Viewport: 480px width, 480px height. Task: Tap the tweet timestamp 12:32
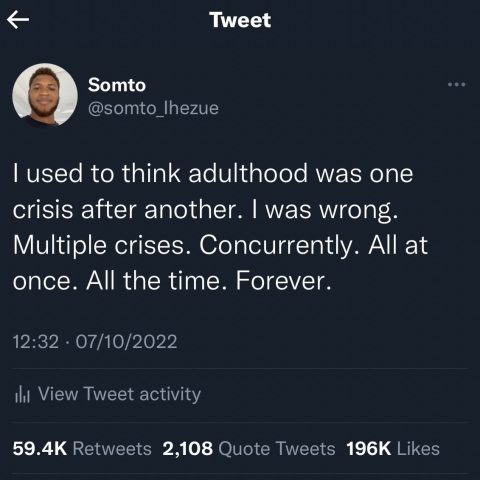pos(36,342)
